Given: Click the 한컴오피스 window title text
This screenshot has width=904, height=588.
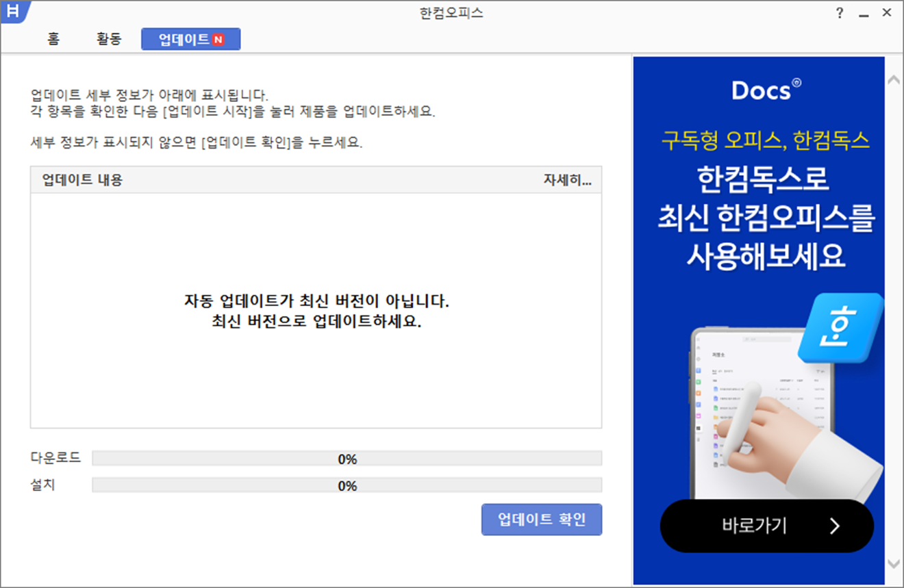Looking at the screenshot, I should tap(451, 13).
